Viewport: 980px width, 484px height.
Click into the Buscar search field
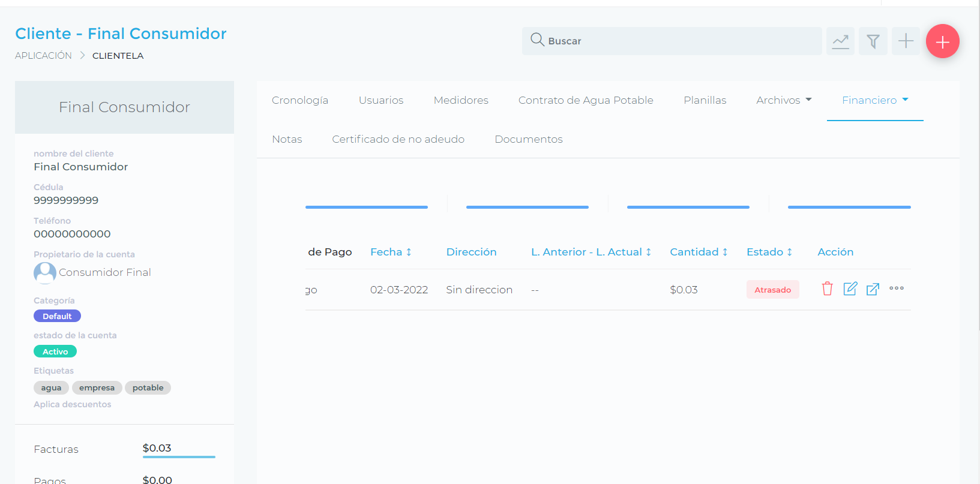(672, 41)
